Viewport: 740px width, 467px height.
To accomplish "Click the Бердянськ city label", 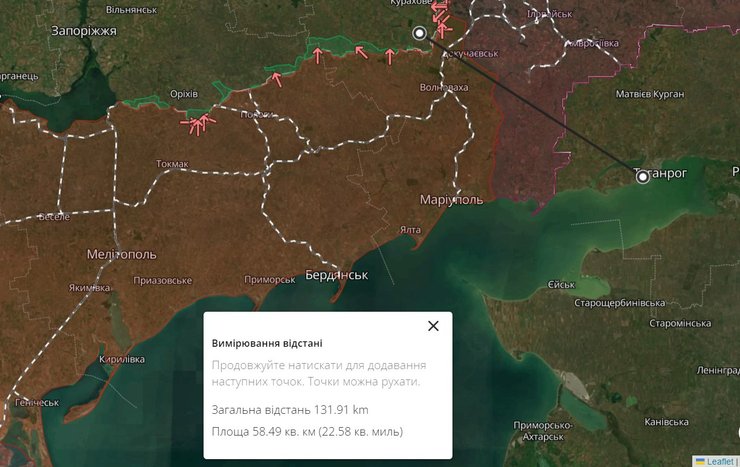I will click(x=336, y=275).
